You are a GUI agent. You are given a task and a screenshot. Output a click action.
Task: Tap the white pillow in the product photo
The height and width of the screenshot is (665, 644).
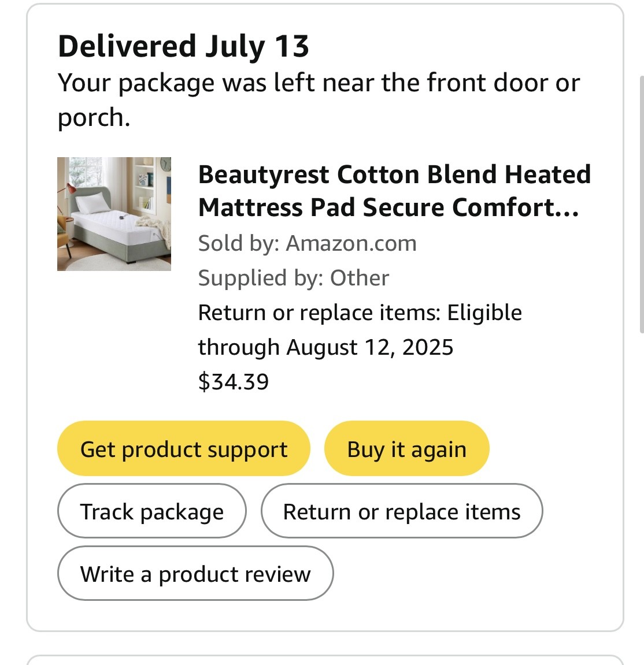[x=92, y=202]
